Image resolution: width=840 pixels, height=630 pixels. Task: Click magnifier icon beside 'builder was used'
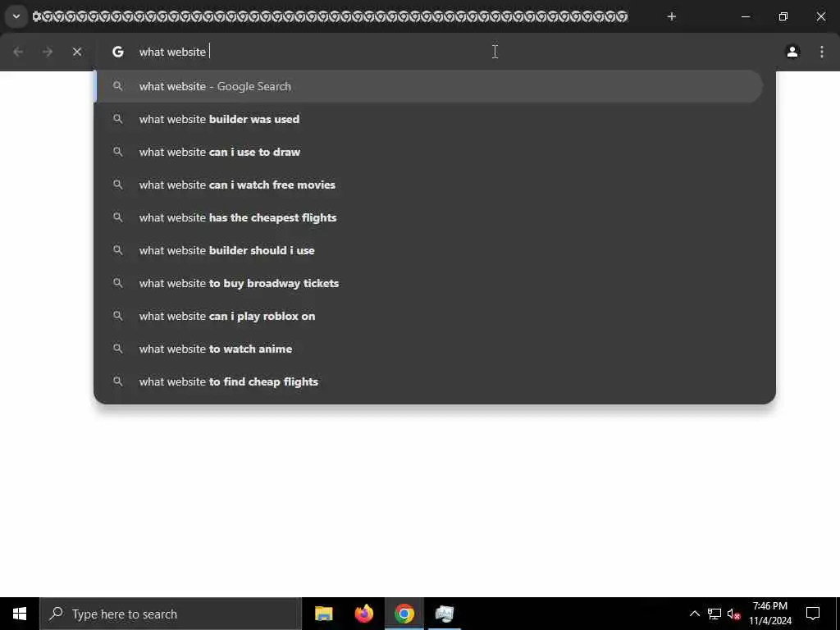(118, 119)
